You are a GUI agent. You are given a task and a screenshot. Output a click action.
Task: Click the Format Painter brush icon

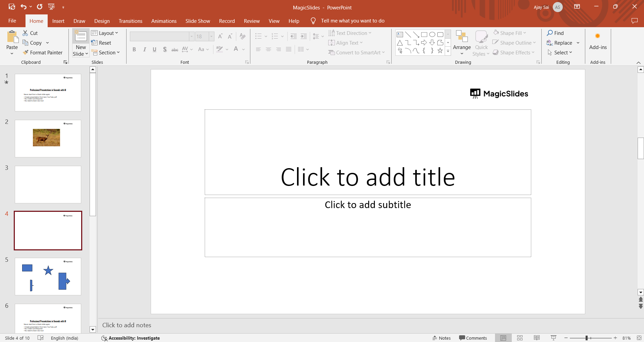pos(26,53)
